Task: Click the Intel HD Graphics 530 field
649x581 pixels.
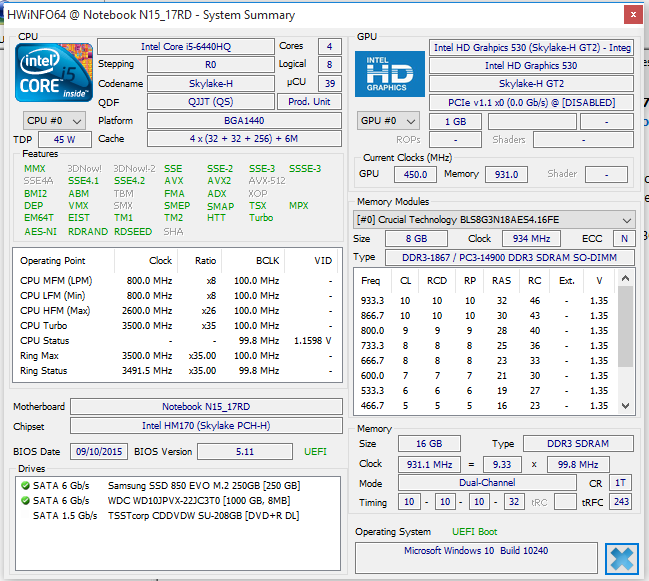Action: tap(531, 65)
